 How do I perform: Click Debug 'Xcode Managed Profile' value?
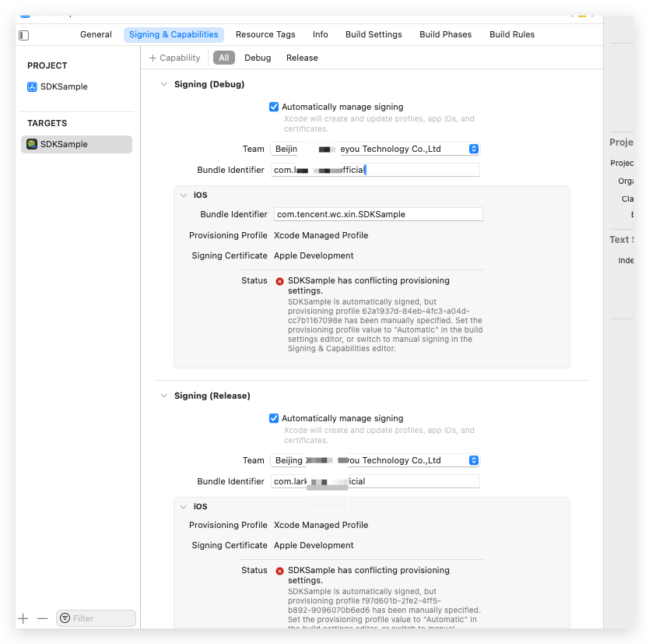click(x=321, y=235)
